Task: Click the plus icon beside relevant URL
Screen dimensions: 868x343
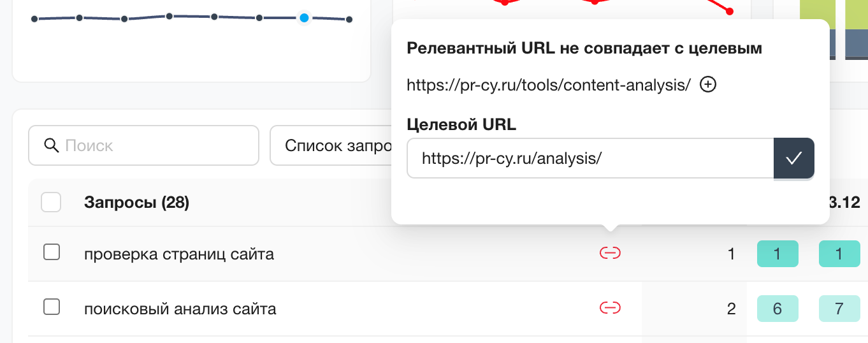Action: [x=708, y=85]
